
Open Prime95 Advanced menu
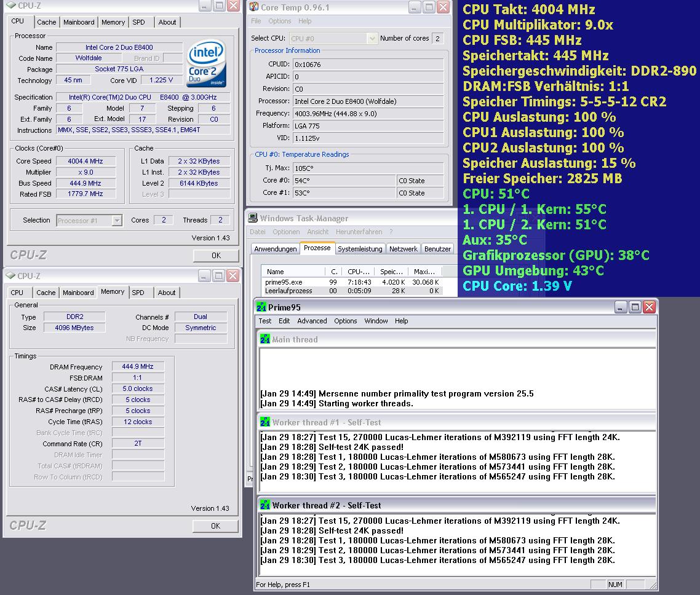coord(312,321)
